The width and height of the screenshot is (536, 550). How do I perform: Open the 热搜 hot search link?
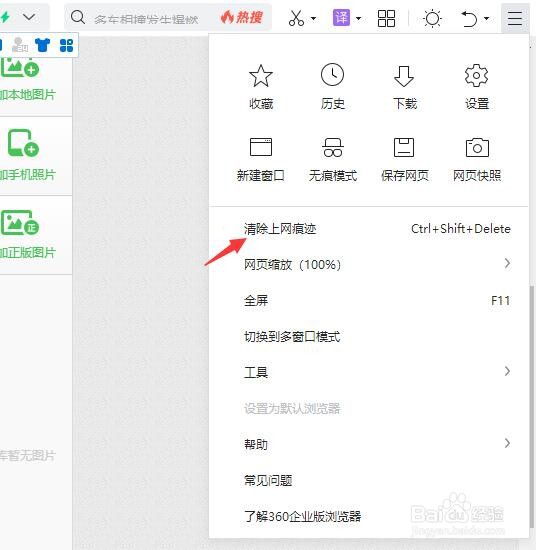coord(241,17)
